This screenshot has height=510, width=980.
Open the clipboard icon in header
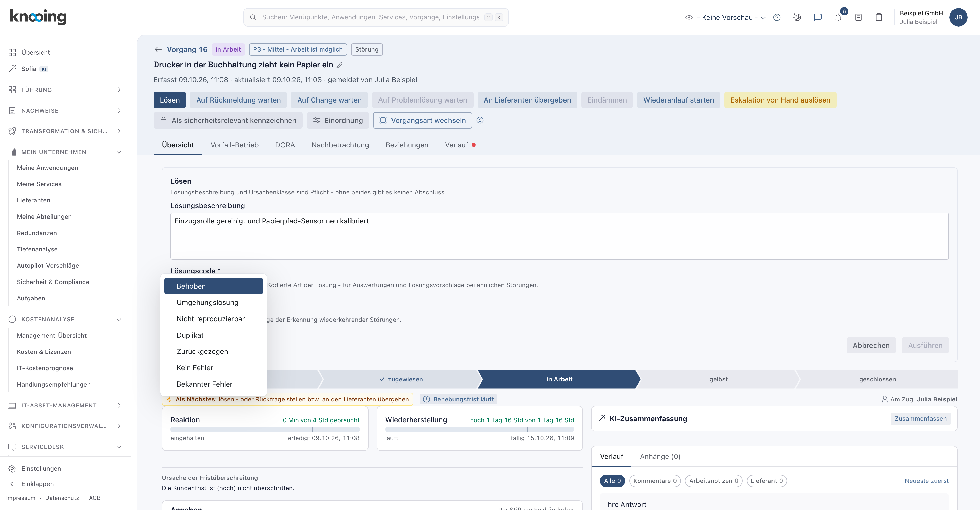[x=879, y=18]
